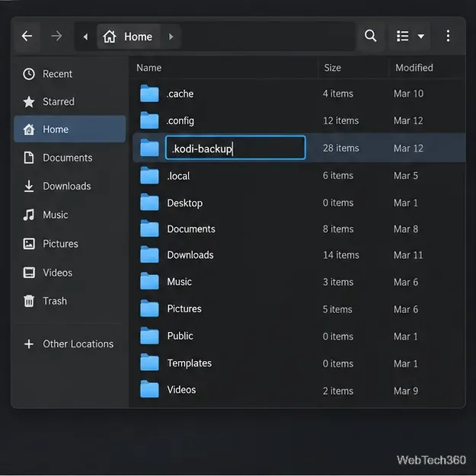476x476 pixels.
Task: Select the .kodi-backup folder icon
Action: click(x=149, y=148)
